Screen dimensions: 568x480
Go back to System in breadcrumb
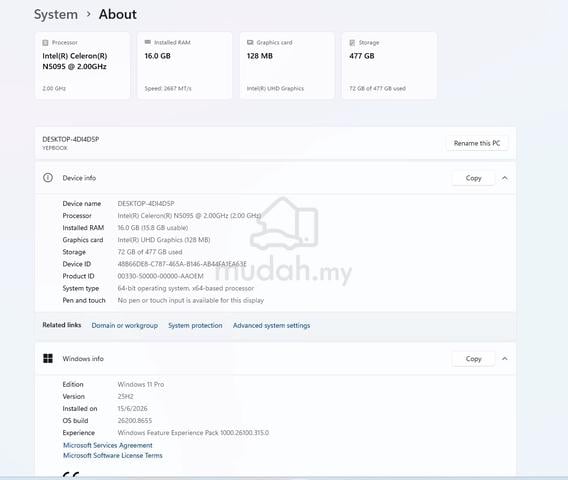pos(56,14)
